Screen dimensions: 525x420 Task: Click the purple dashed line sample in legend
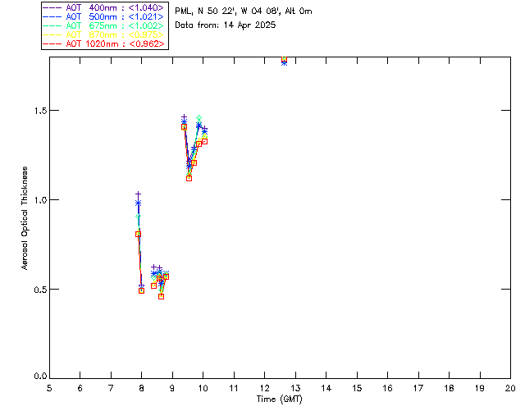pyautogui.click(x=52, y=7)
